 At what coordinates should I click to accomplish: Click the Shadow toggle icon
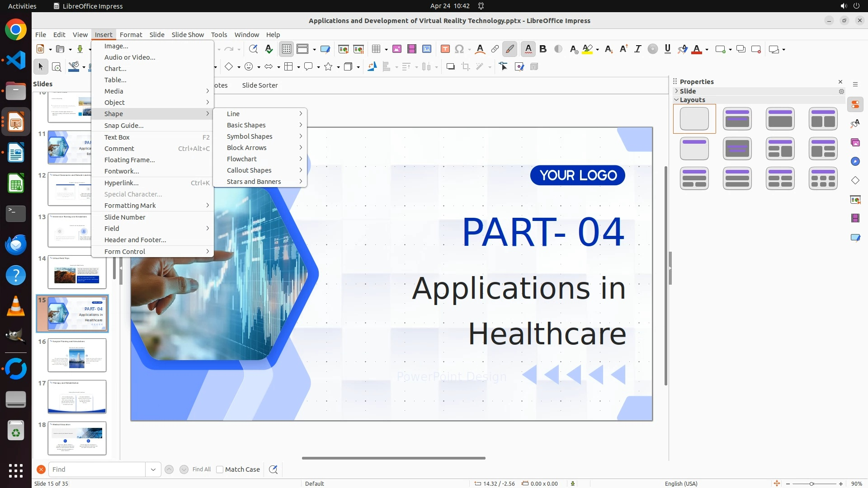click(450, 67)
